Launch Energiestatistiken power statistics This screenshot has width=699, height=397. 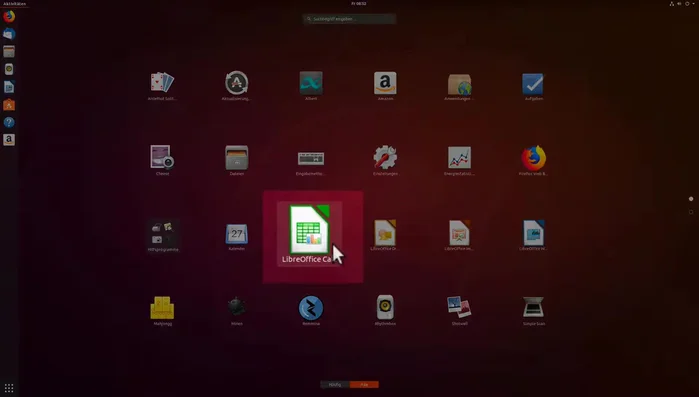[x=459, y=160]
